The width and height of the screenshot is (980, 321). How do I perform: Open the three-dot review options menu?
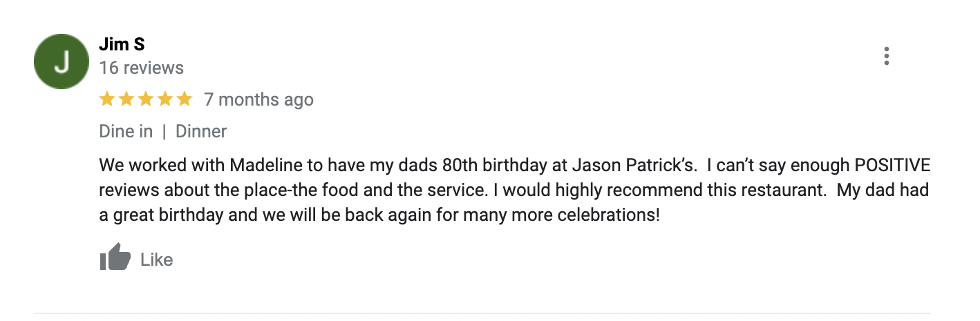(x=886, y=57)
